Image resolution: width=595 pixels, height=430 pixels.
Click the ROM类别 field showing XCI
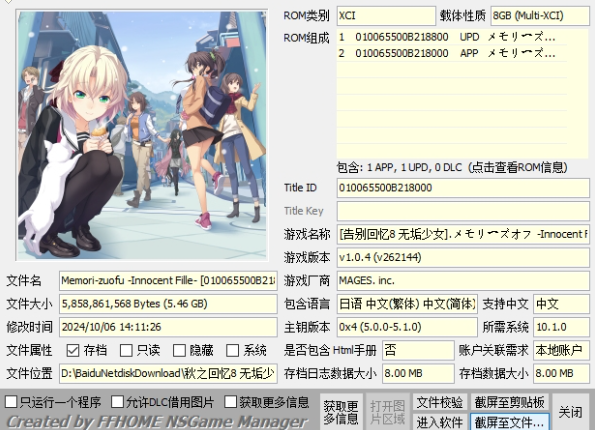(x=386, y=16)
